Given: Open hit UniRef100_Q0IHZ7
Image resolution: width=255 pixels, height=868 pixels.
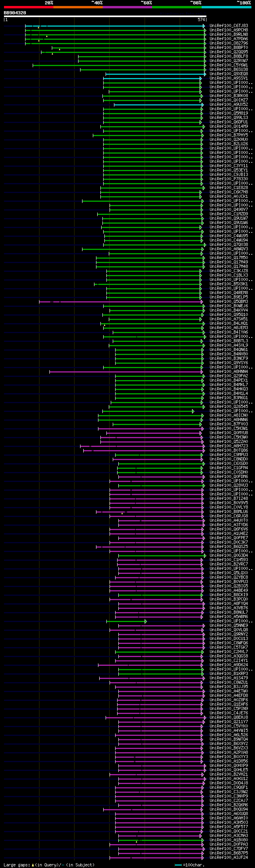Looking at the screenshot, I should [x=229, y=100].
